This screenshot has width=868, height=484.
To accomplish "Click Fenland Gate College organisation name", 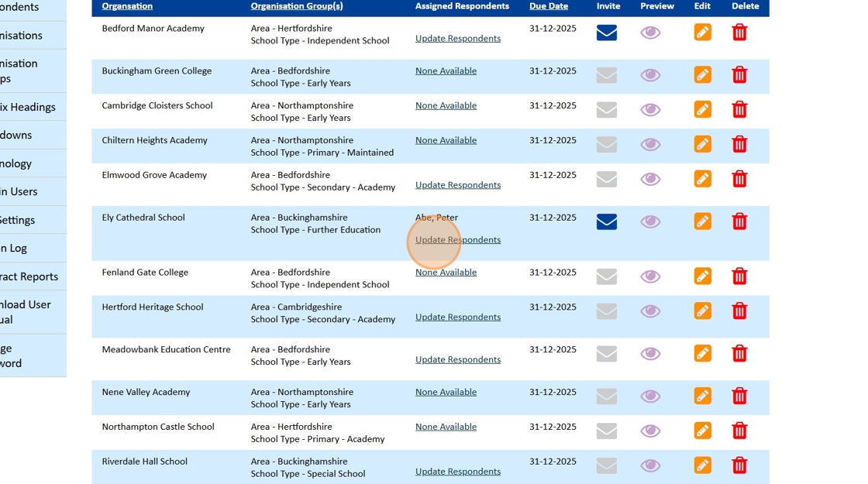I will [x=145, y=272].
